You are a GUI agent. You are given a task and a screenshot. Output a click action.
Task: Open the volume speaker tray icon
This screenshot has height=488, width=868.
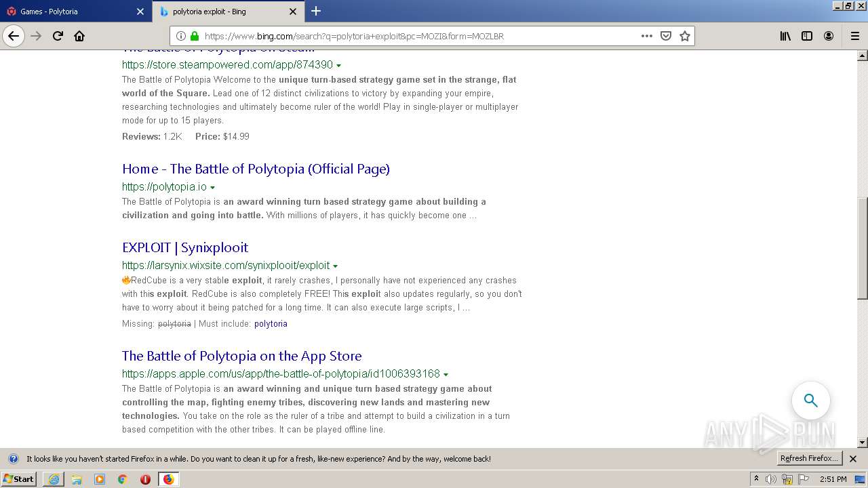771,479
